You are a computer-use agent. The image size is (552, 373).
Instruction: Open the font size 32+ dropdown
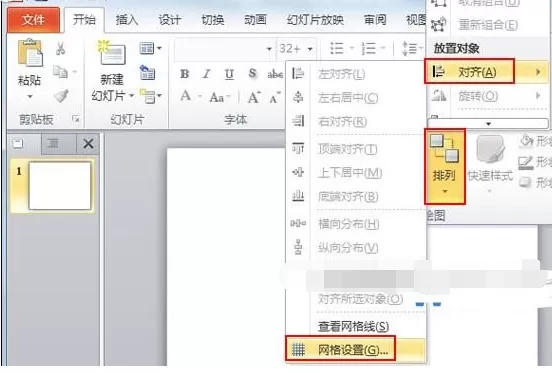click(x=310, y=49)
